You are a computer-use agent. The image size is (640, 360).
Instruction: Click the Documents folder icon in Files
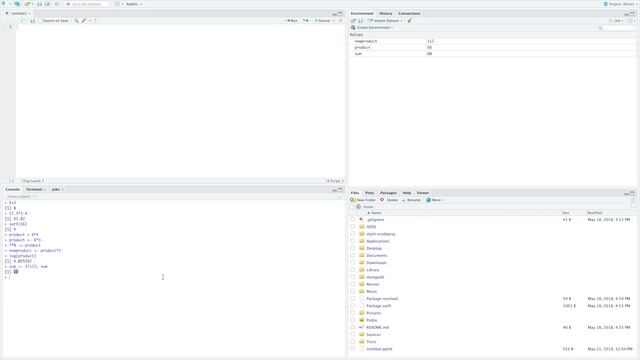[362, 256]
